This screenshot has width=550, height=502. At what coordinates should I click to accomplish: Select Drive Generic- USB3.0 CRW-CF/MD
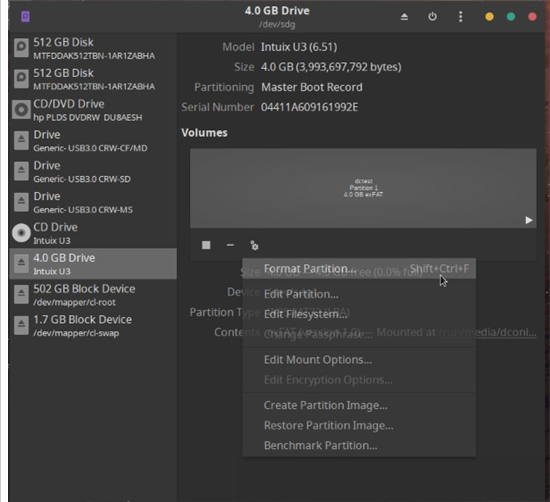point(93,141)
